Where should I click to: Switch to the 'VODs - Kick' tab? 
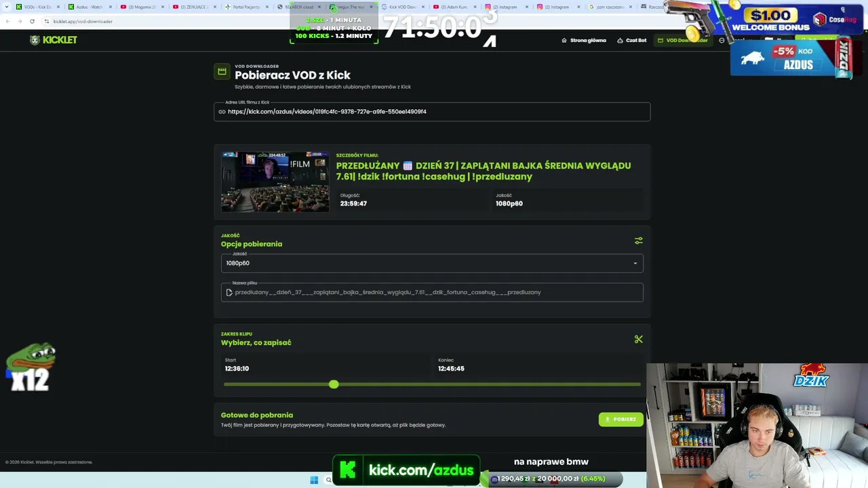tap(38, 7)
